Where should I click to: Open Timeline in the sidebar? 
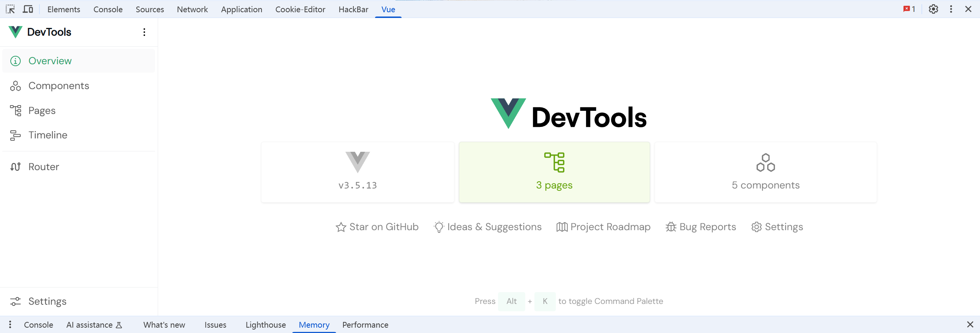(78, 135)
